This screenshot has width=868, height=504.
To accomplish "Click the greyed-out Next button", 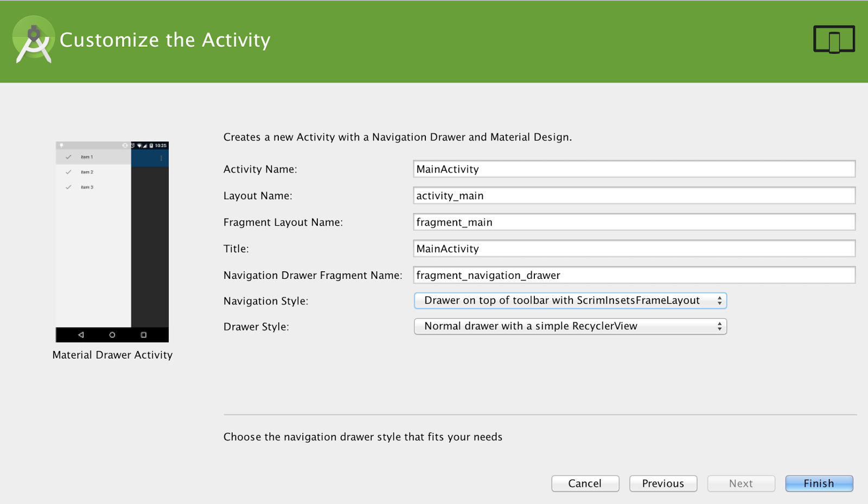I will 741,483.
